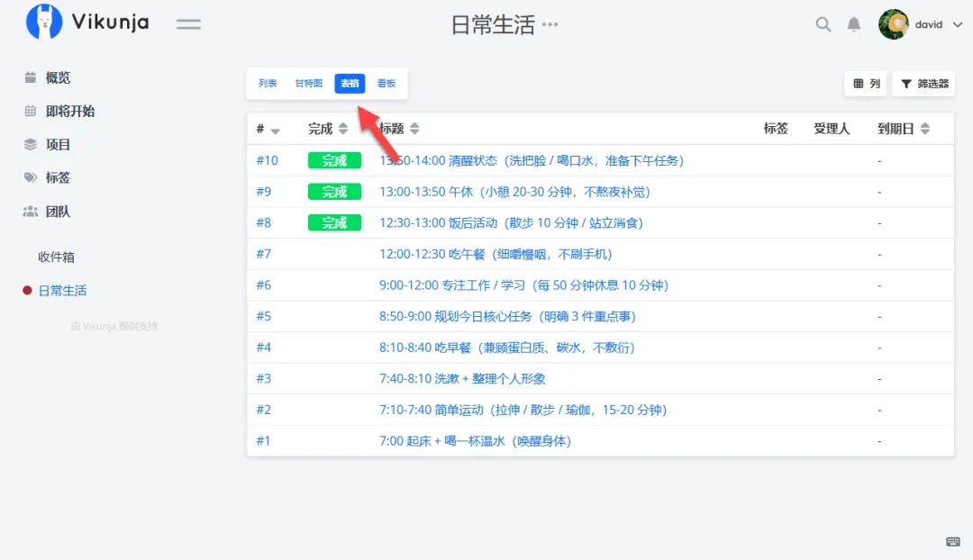Click the Vikunja llama logo

tap(44, 23)
